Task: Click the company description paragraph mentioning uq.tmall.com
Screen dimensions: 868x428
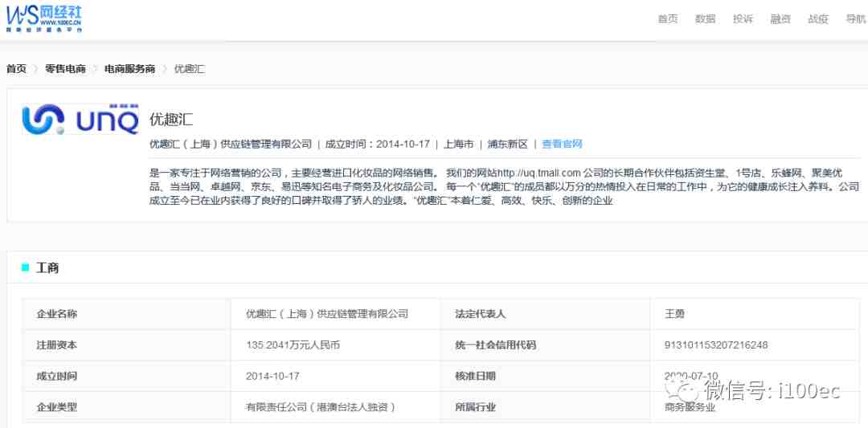Action: tap(504, 186)
